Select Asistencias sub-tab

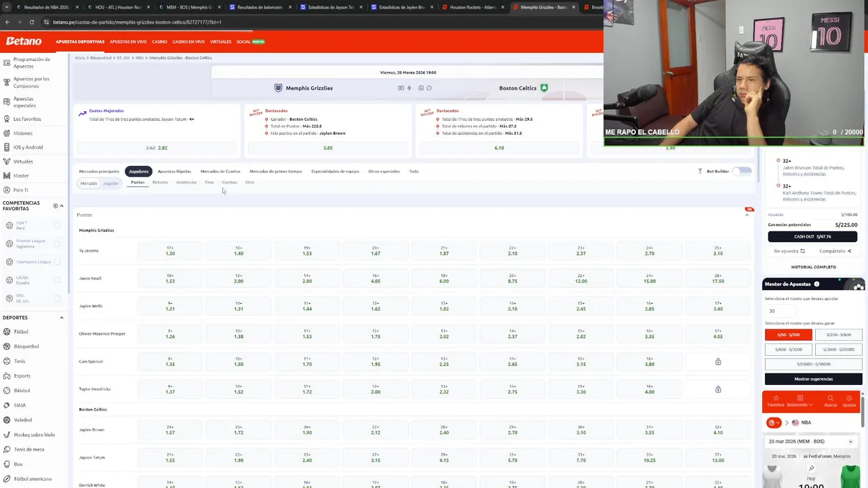(186, 182)
